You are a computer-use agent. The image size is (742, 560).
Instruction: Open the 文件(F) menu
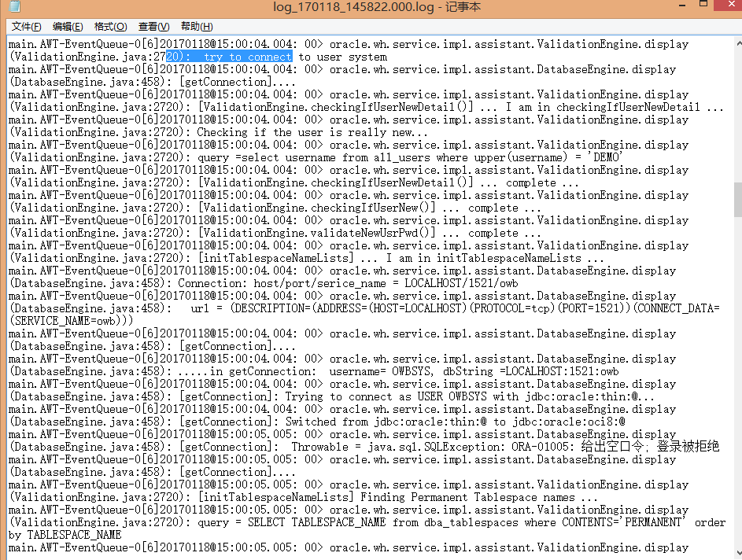pyautogui.click(x=27, y=27)
